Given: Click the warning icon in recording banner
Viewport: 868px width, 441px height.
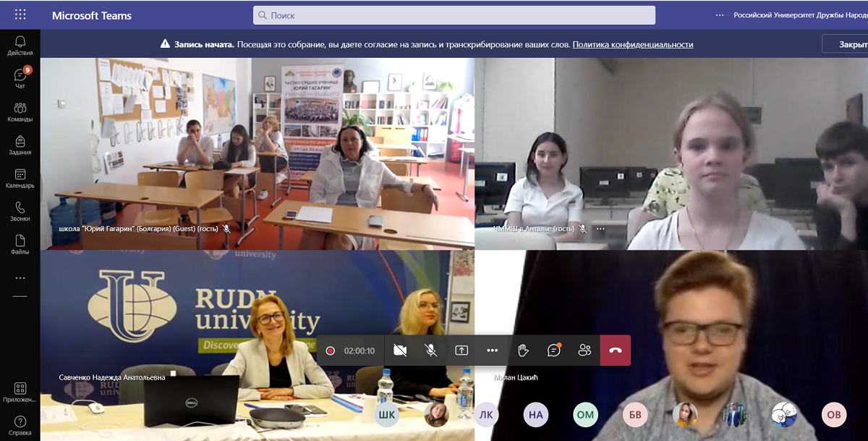Looking at the screenshot, I should point(166,44).
